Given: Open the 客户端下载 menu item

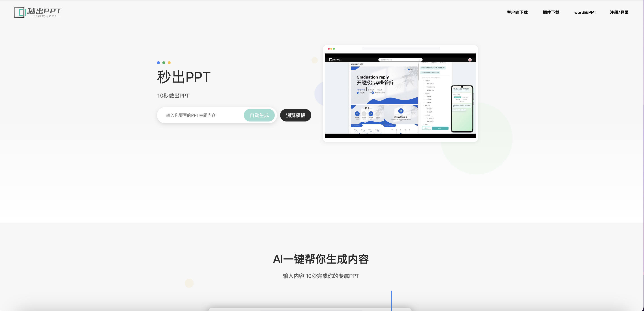Looking at the screenshot, I should tap(517, 13).
